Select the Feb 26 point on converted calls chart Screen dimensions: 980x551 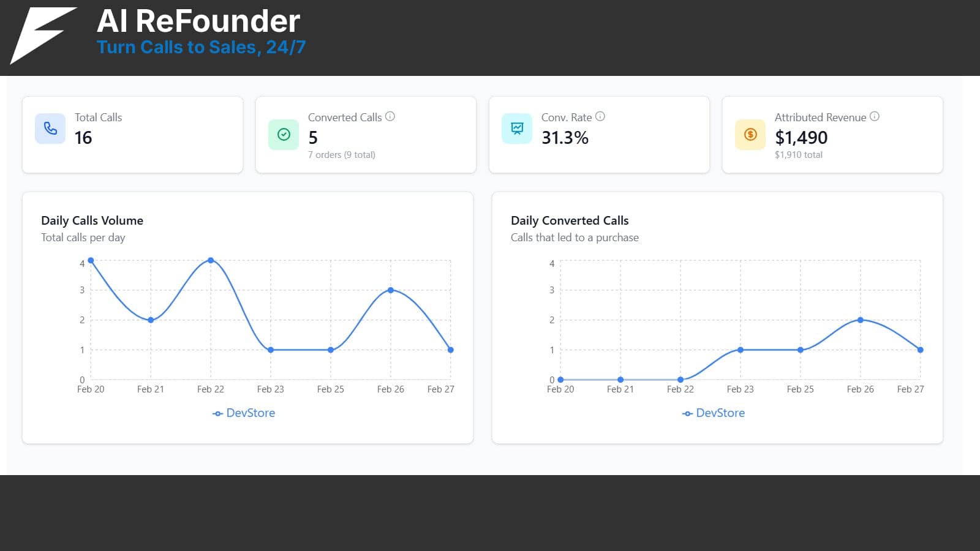861,320
